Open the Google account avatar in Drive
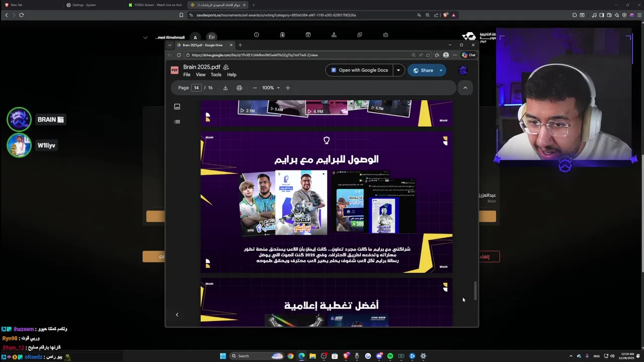 (x=463, y=70)
